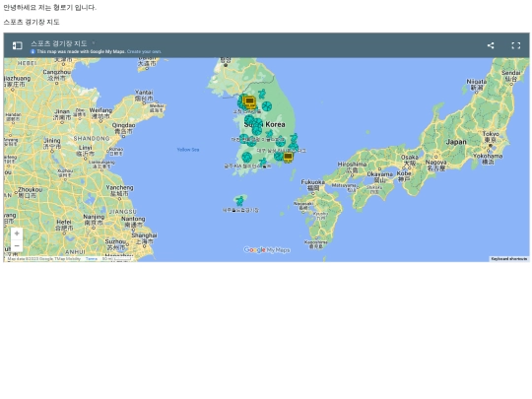The height and width of the screenshot is (399, 532).
Task: Click the Nagoya city label
Action: 436,165
